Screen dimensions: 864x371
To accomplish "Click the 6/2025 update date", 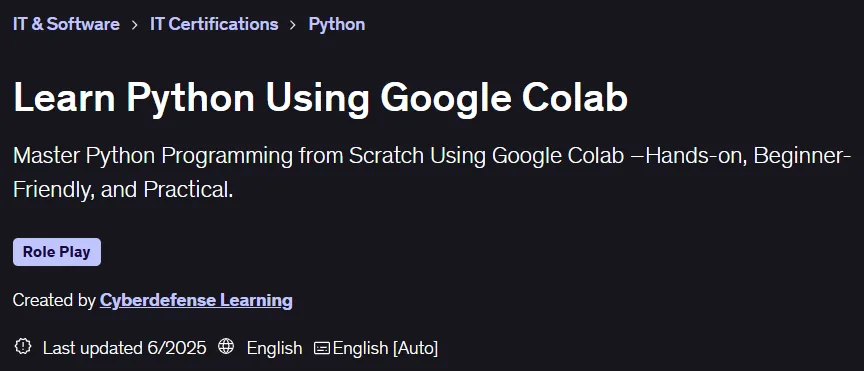I will pyautogui.click(x=177, y=348).
